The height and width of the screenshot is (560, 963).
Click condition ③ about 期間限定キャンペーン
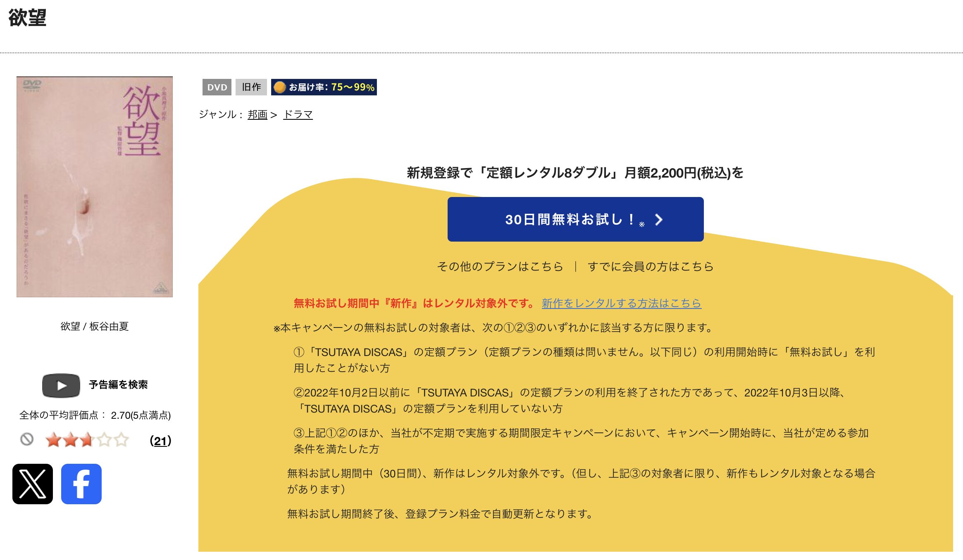tap(582, 441)
